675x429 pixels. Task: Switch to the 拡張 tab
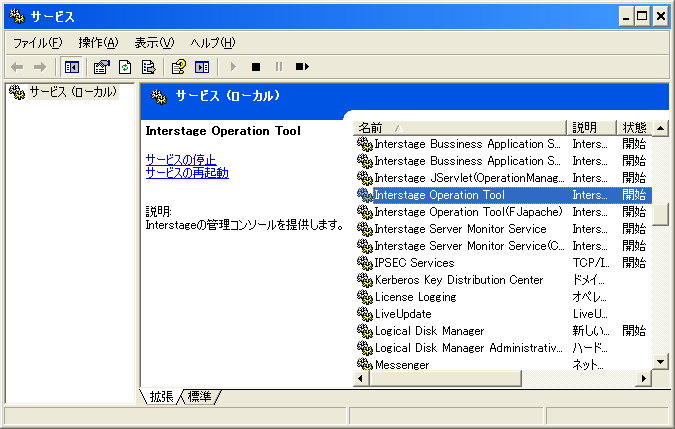161,397
